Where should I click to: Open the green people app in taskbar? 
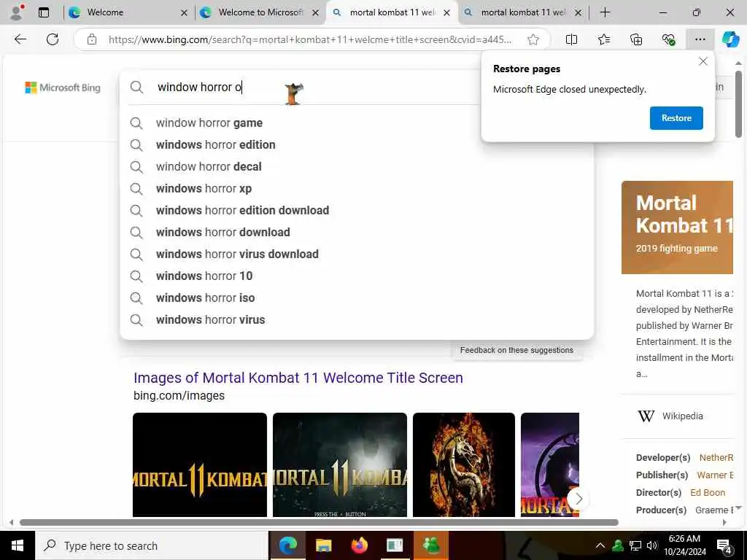pyautogui.click(x=430, y=545)
